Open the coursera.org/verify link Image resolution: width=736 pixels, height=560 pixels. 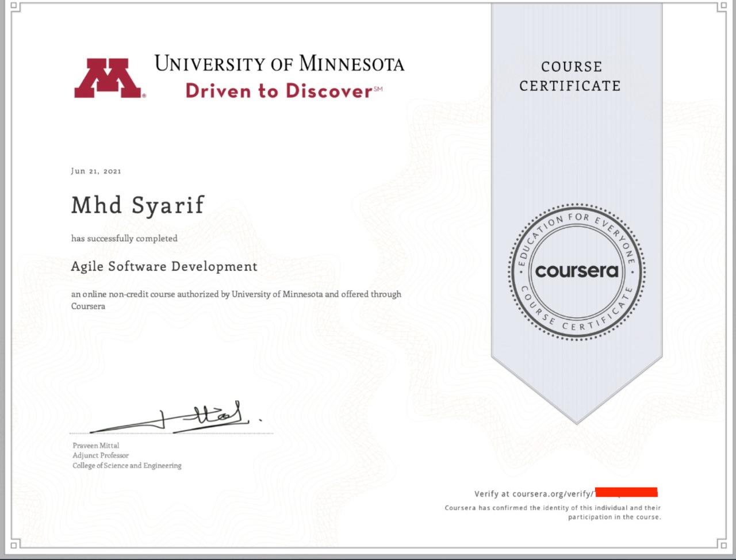click(x=533, y=493)
